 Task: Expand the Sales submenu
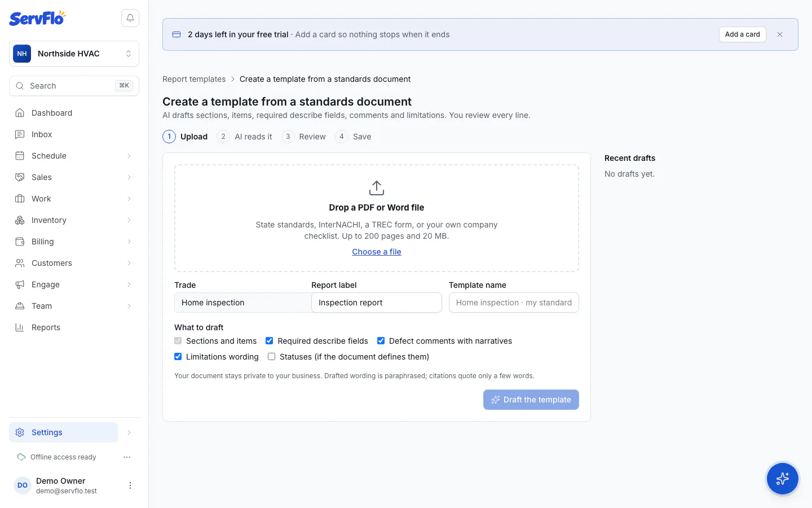click(x=129, y=177)
